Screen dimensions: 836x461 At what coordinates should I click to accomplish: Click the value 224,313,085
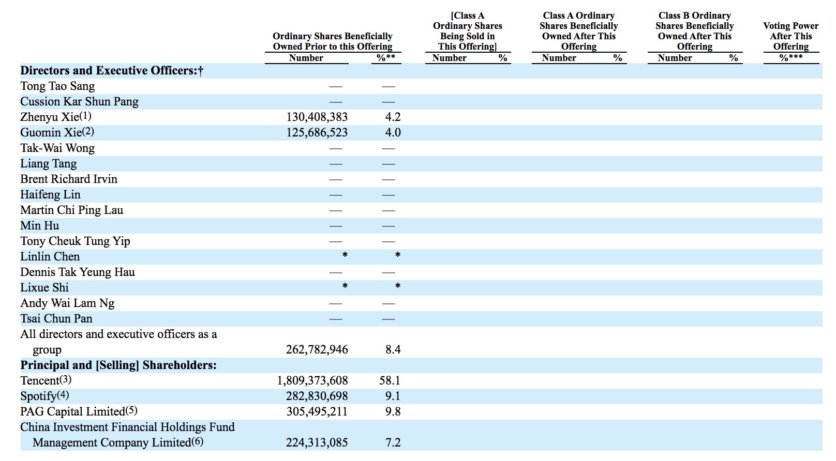click(317, 442)
